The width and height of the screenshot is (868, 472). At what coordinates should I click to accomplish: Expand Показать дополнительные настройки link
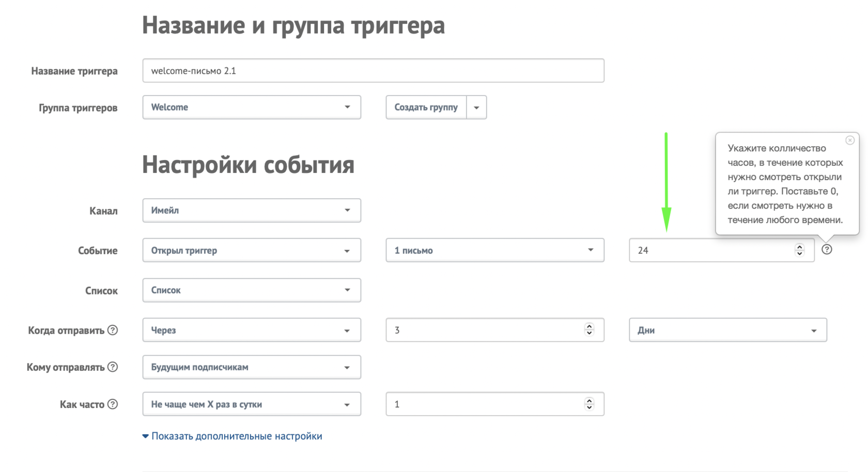pyautogui.click(x=233, y=436)
